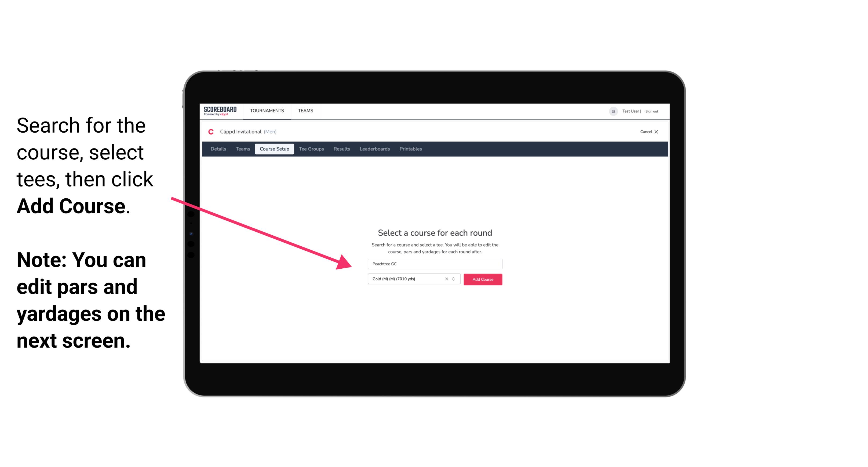Click the stepper arrows on tee selector

[454, 279]
